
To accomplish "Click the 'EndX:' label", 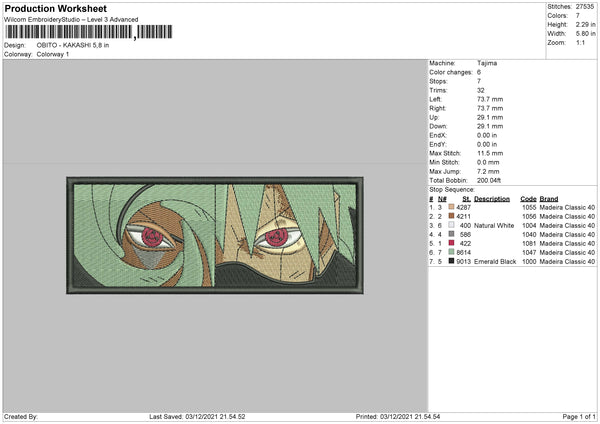I will [x=438, y=135].
